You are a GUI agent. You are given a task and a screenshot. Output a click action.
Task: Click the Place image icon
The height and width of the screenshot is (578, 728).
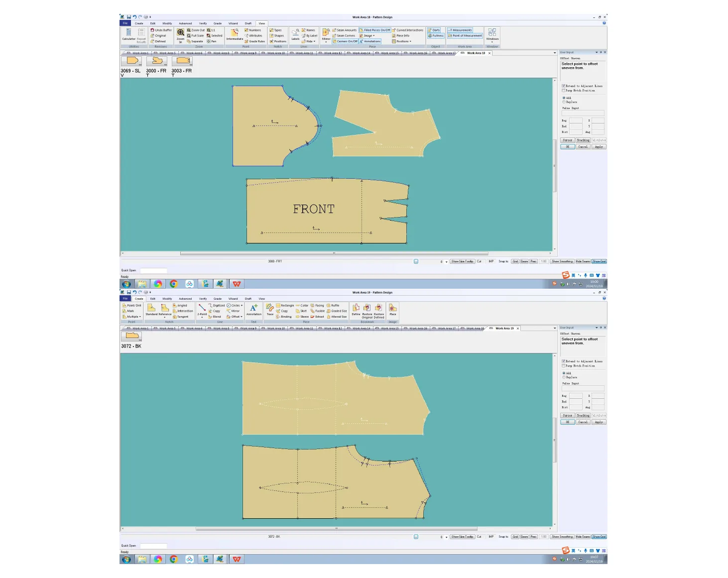(393, 310)
